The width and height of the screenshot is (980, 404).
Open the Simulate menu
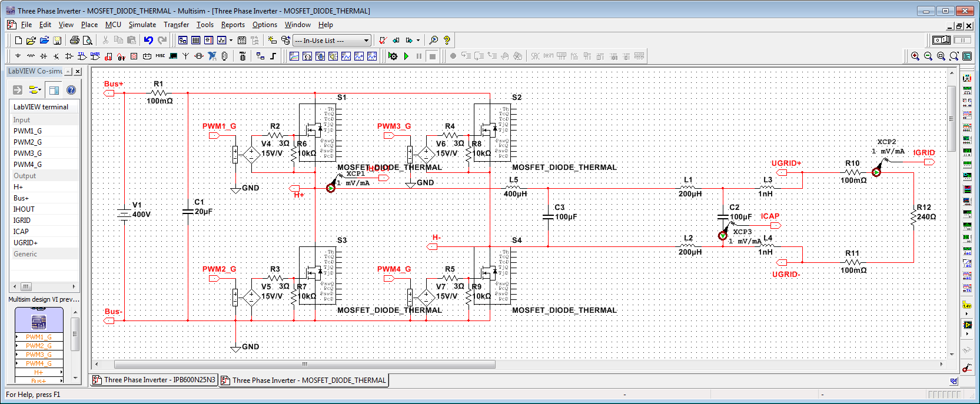142,25
